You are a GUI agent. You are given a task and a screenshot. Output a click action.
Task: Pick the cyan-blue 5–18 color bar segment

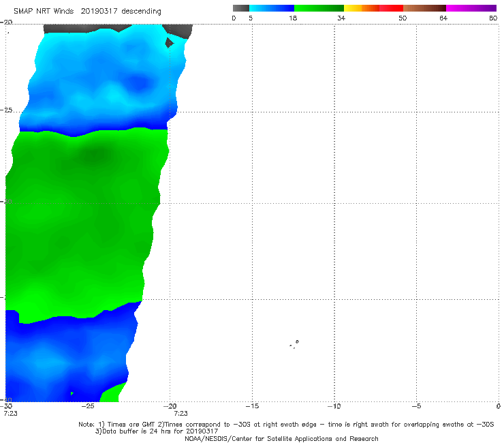(x=272, y=8)
